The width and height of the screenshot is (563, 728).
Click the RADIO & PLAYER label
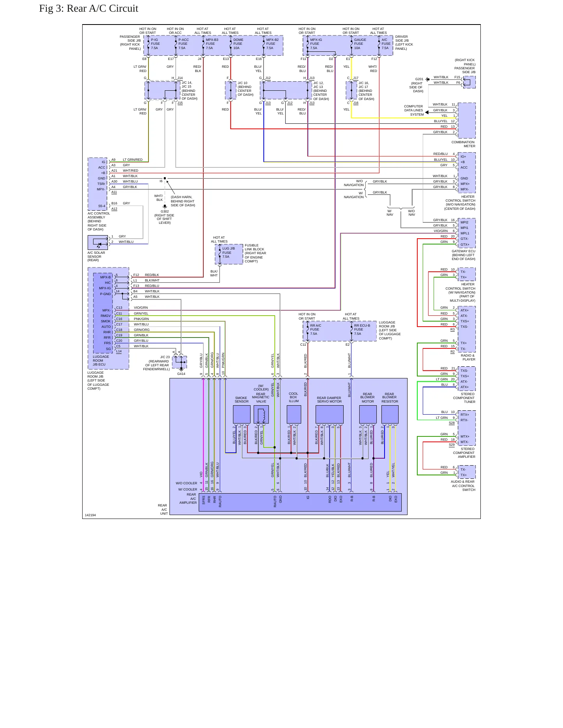click(468, 357)
